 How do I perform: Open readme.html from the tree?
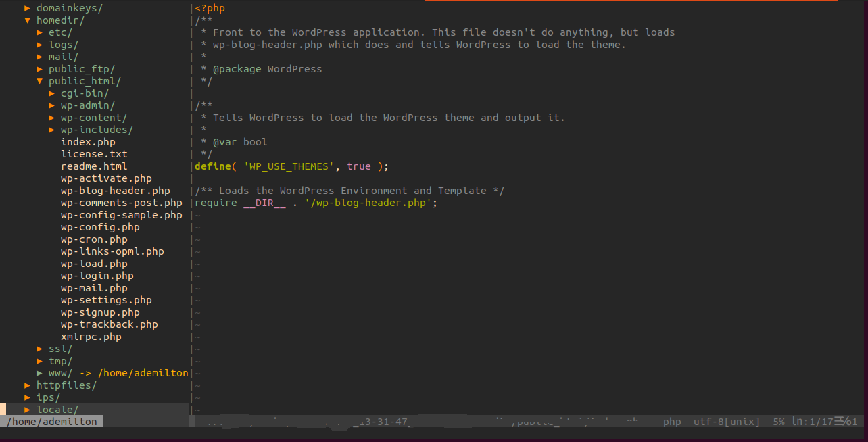click(x=94, y=166)
